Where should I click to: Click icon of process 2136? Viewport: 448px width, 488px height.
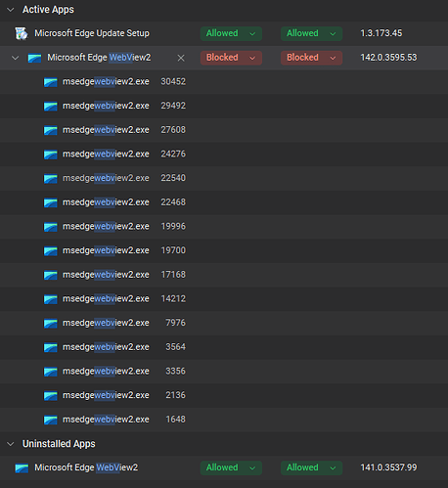pyautogui.click(x=51, y=396)
